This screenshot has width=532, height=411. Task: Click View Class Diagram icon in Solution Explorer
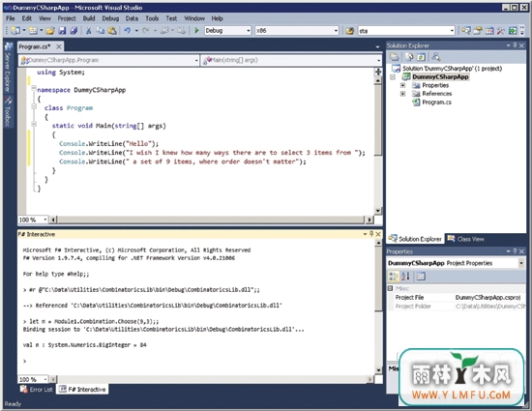click(x=436, y=57)
